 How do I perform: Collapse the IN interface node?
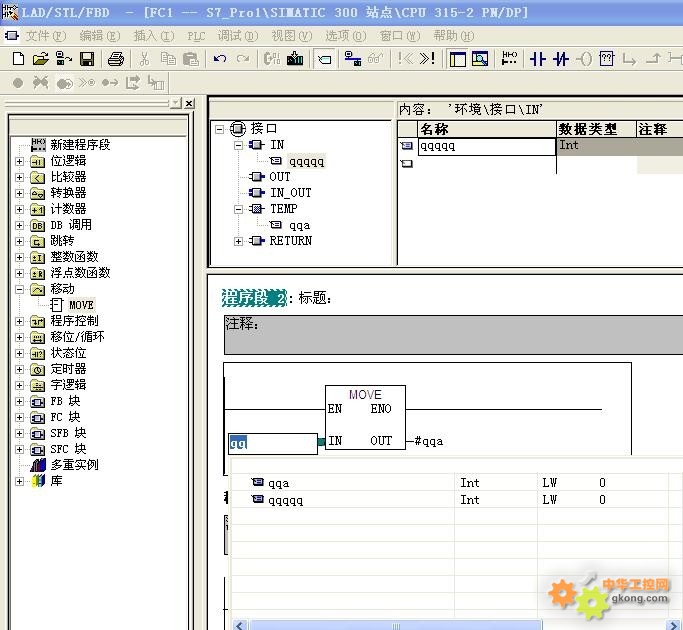pyautogui.click(x=238, y=145)
